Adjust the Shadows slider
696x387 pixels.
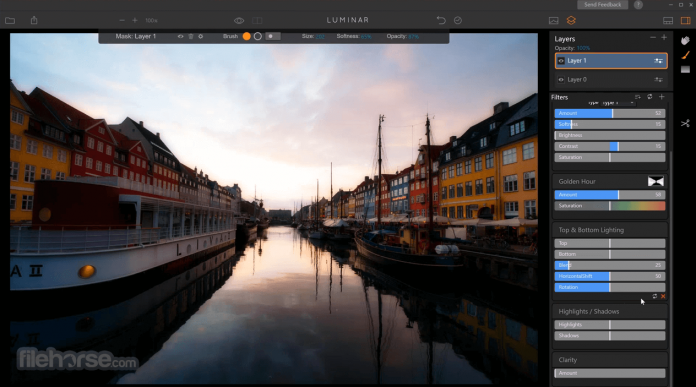[x=610, y=336]
